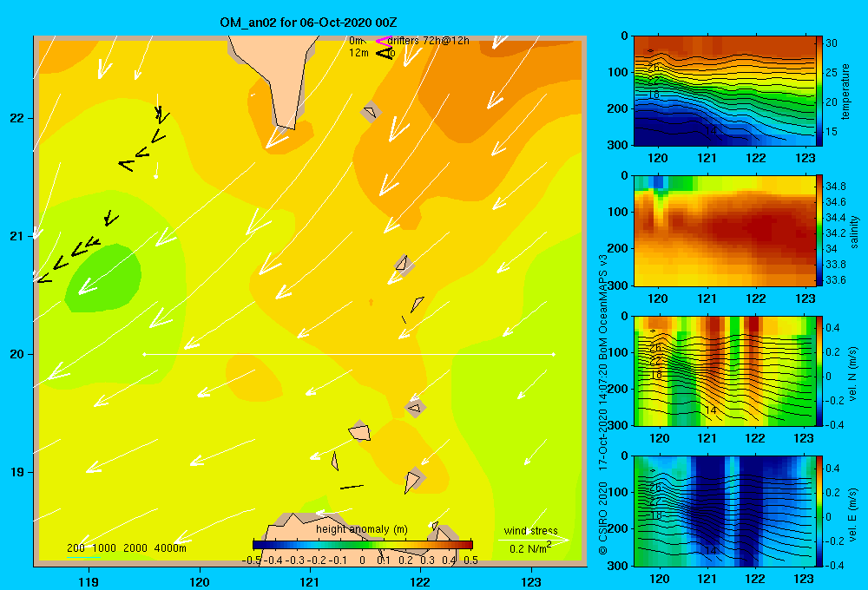Screen dimensions: 868x590
Task: Select the 'vel. E (m/s)' label
Action: click(x=853, y=515)
